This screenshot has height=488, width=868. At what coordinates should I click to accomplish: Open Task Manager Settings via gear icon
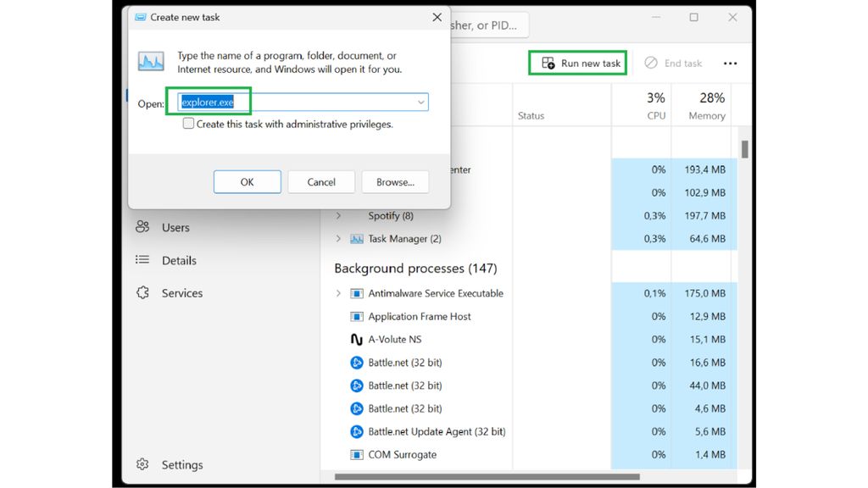(x=142, y=464)
